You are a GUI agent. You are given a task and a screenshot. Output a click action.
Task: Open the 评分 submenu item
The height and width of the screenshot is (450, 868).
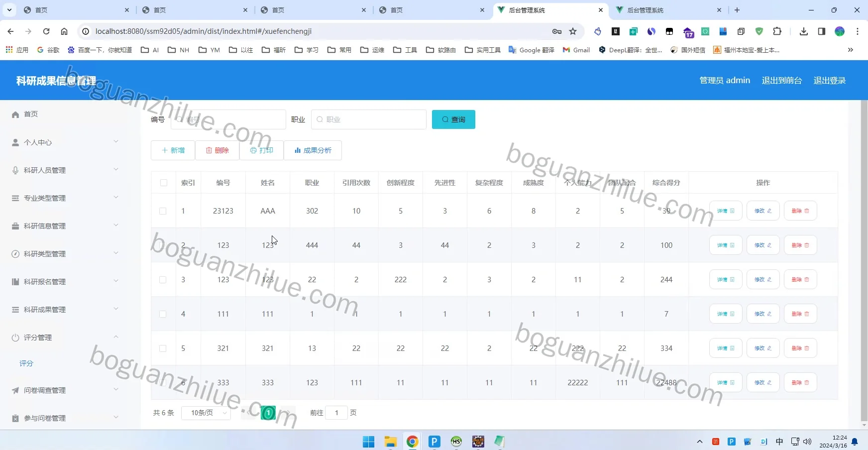tap(26, 363)
